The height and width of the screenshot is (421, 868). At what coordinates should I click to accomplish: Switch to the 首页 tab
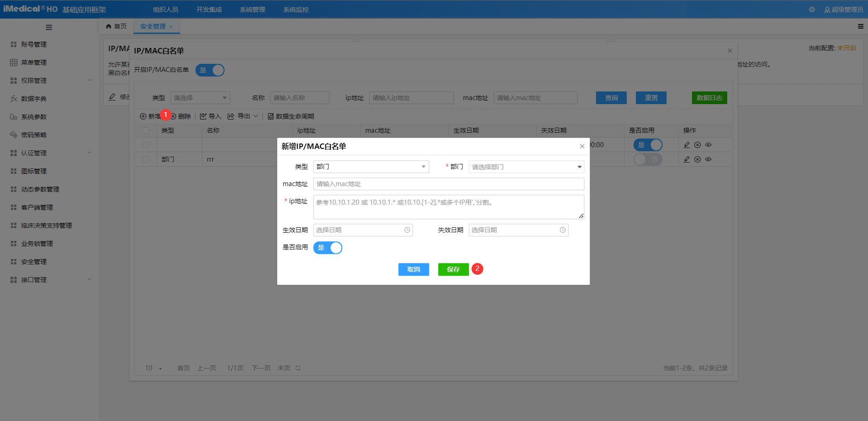116,26
